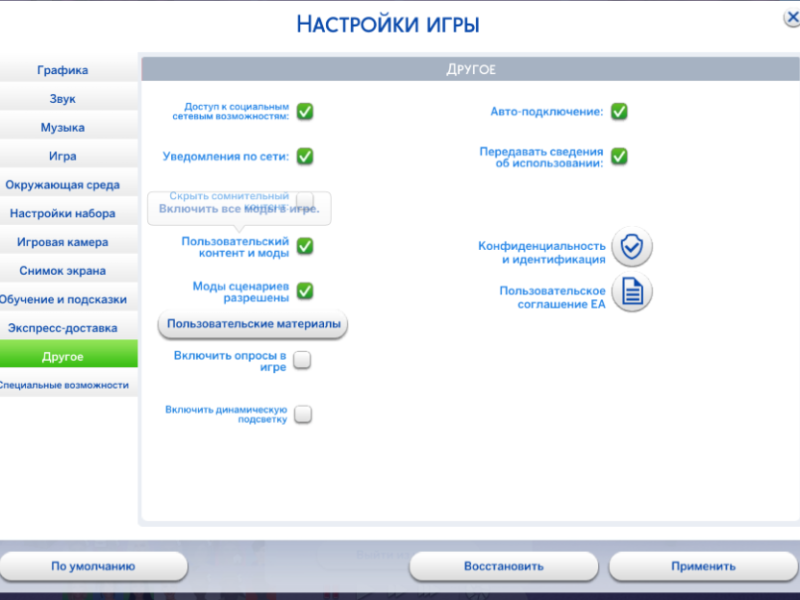Uncheck Моды сценариев разрешены
The height and width of the screenshot is (600, 800).
pos(305,291)
